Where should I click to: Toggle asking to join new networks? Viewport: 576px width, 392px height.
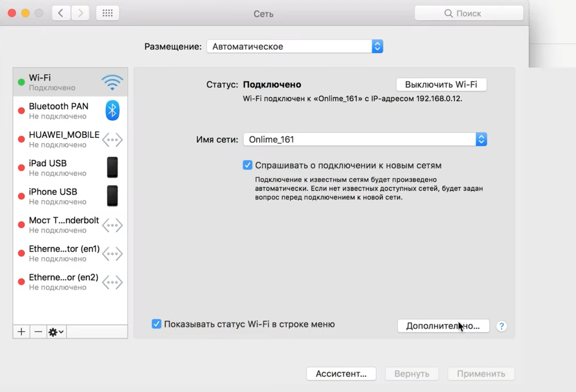(247, 165)
